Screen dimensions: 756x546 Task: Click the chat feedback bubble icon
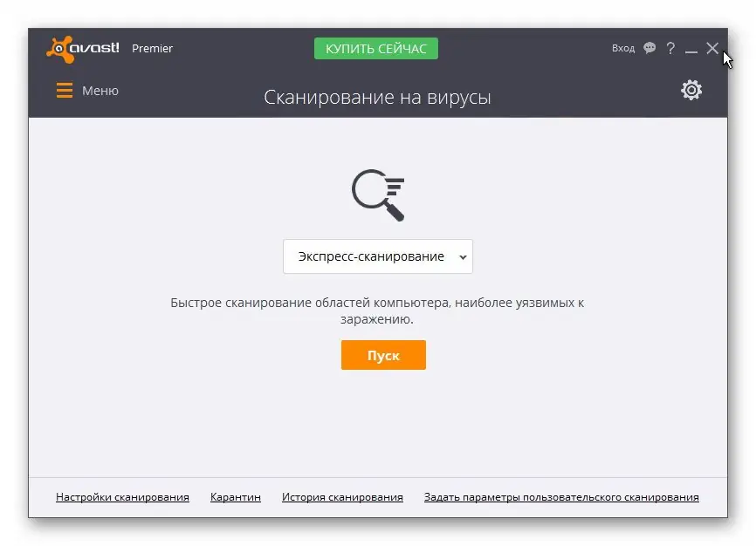649,48
